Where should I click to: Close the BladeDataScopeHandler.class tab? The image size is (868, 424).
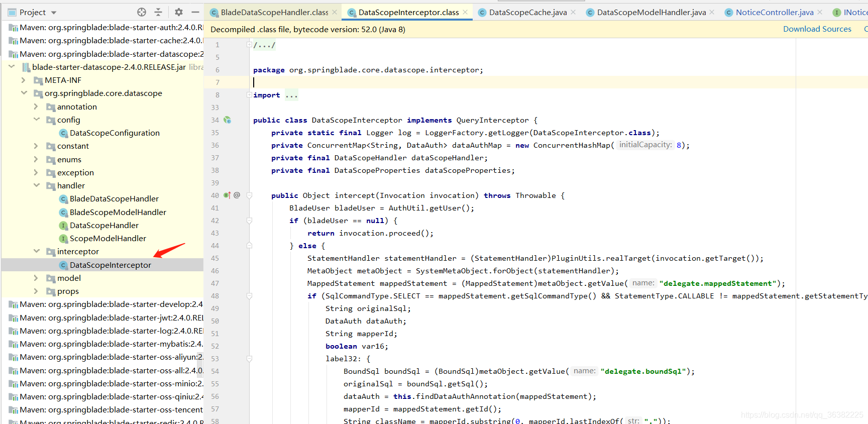point(335,12)
